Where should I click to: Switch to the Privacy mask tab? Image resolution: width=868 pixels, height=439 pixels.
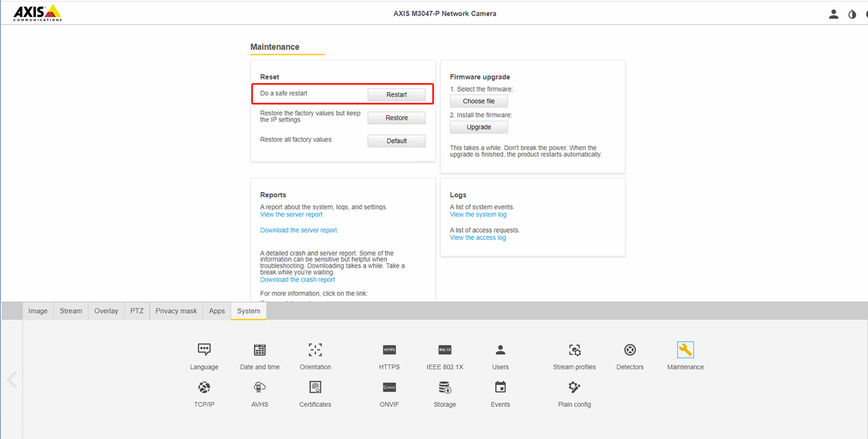pyautogui.click(x=176, y=311)
